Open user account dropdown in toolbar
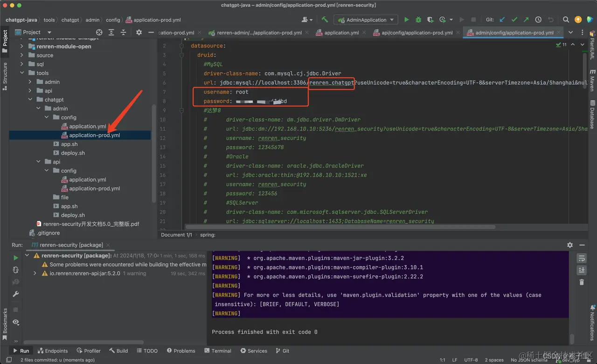 tap(307, 20)
